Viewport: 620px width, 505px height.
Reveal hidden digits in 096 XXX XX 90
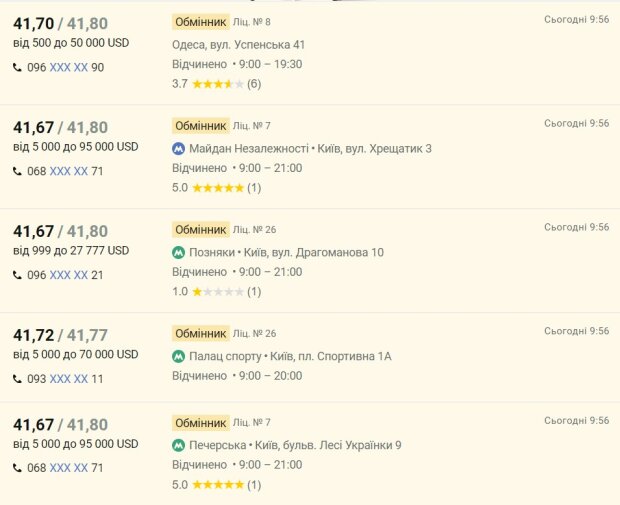point(69,68)
